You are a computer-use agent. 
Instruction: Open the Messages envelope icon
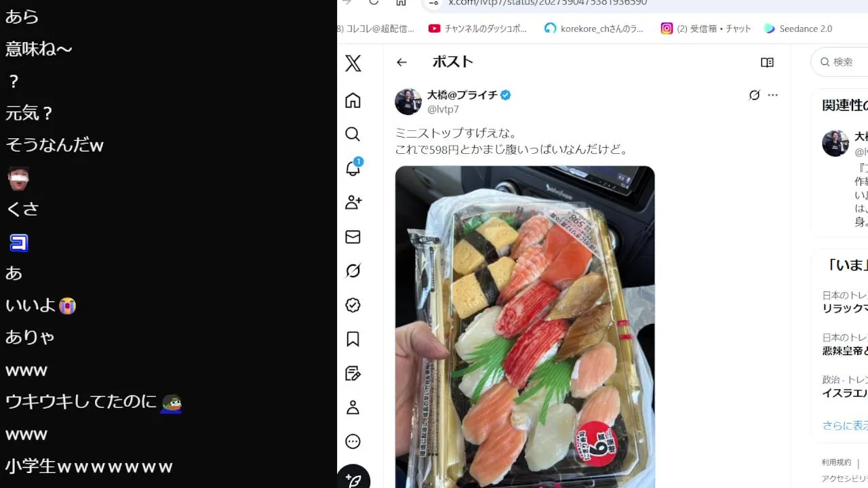(x=353, y=237)
